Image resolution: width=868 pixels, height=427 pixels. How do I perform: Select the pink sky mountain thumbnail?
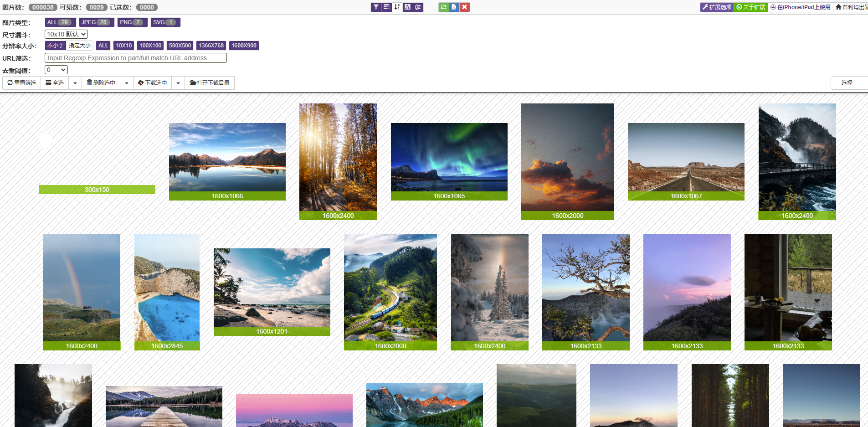point(294,411)
